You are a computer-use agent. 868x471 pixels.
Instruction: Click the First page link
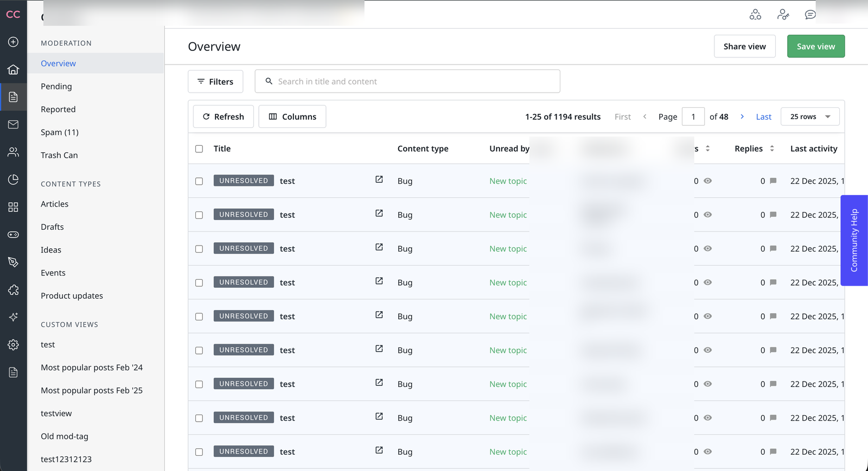[623, 117]
